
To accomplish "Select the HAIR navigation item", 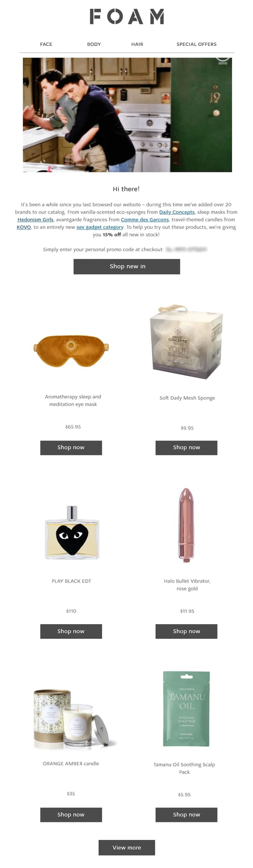I will (x=137, y=44).
